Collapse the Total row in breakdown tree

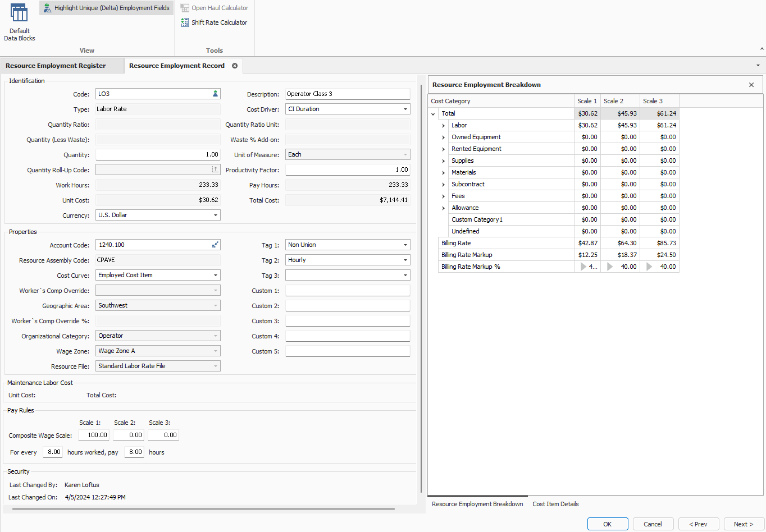[x=433, y=114]
